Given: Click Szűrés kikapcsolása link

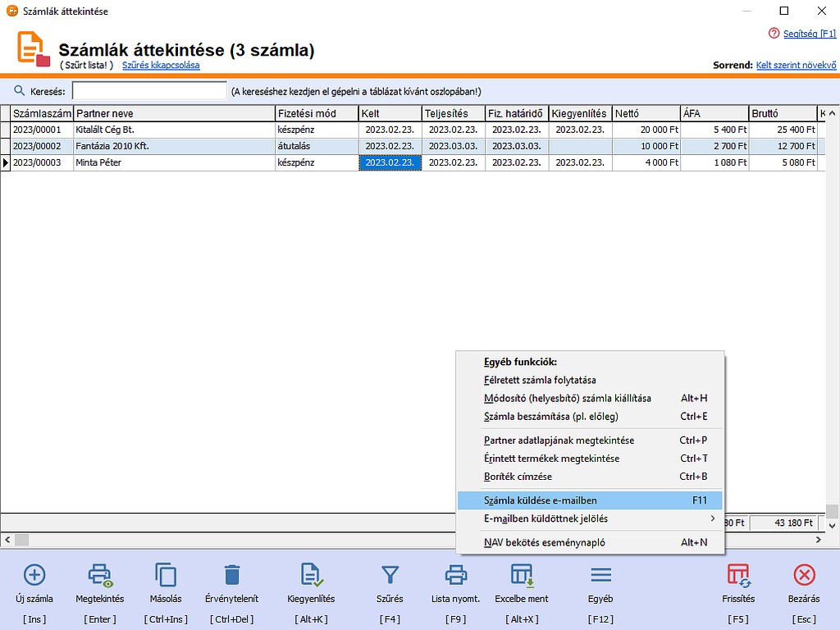Looking at the screenshot, I should click(x=161, y=65).
